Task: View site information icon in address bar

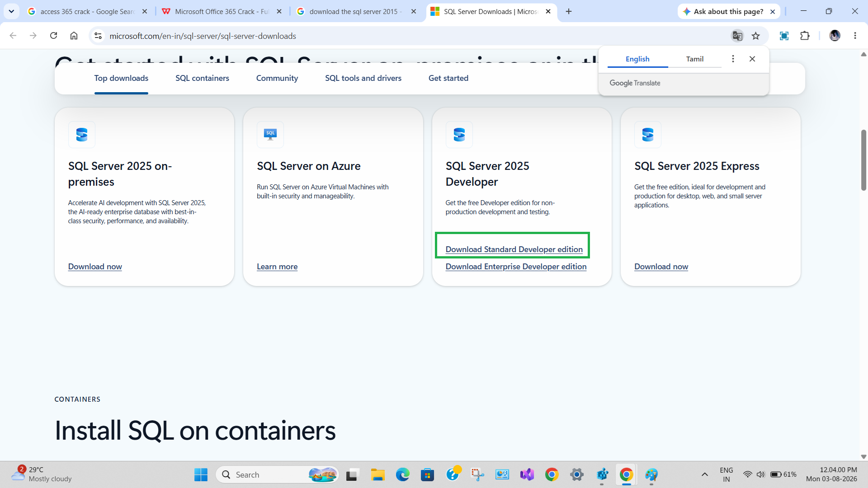Action: click(98, 36)
